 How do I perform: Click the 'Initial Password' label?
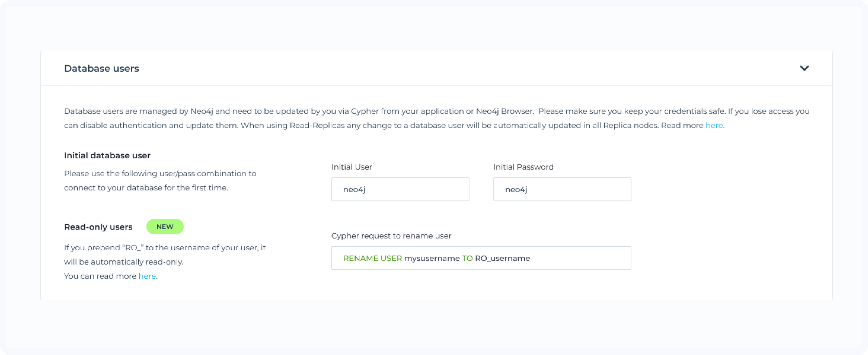point(523,167)
